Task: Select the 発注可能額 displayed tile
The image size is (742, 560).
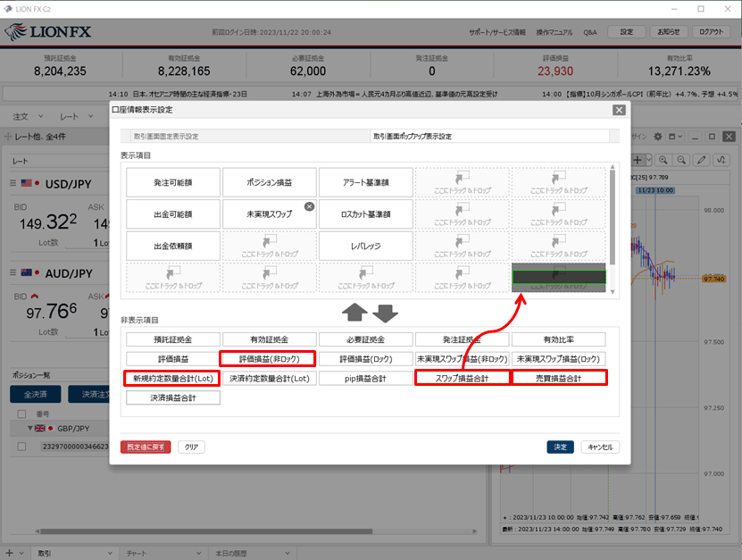Action: pos(172,182)
